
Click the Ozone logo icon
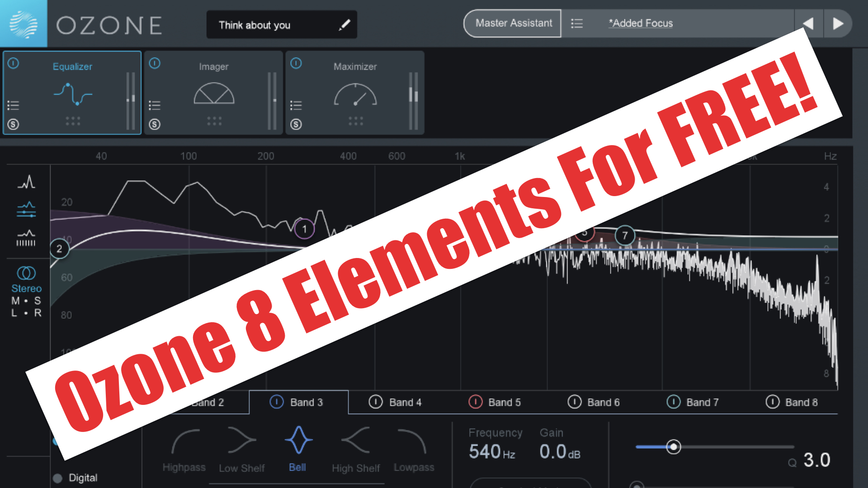pos(24,23)
